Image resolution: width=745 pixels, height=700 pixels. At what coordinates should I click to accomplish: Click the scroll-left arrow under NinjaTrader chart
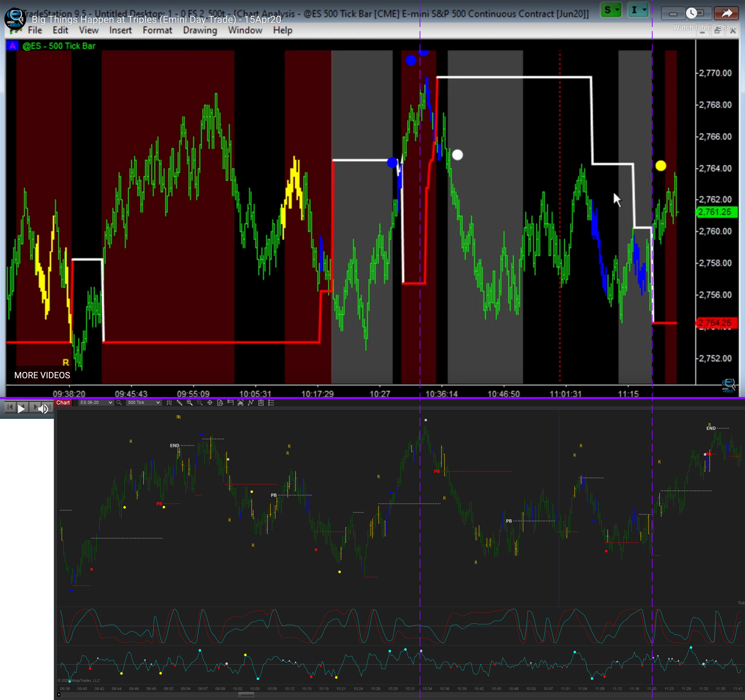pyautogui.click(x=58, y=695)
